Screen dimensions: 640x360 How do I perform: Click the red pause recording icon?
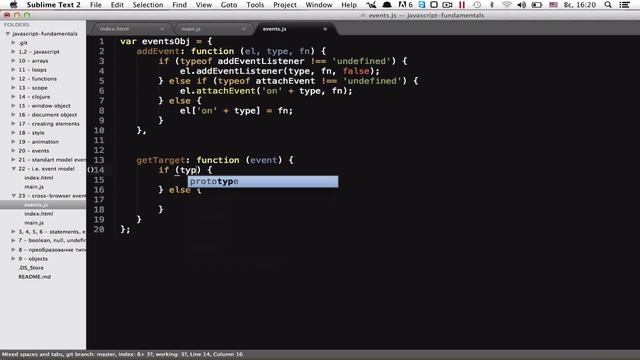pos(462,5)
